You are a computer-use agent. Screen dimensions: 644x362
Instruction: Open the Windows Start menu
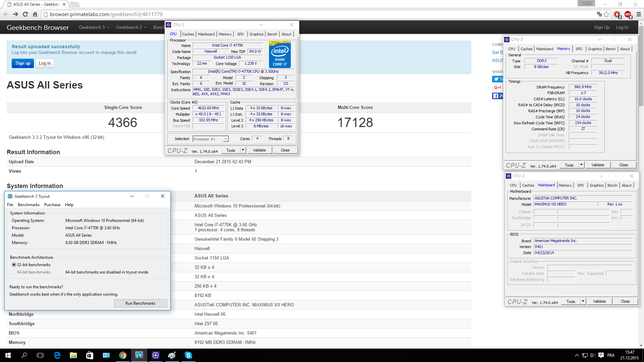pos(8,355)
